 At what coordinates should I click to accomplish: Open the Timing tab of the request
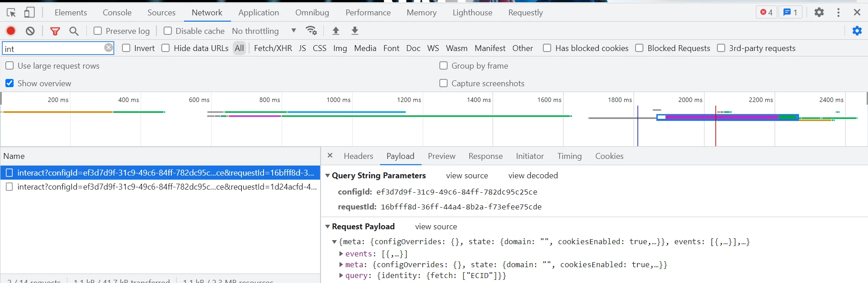coord(569,156)
